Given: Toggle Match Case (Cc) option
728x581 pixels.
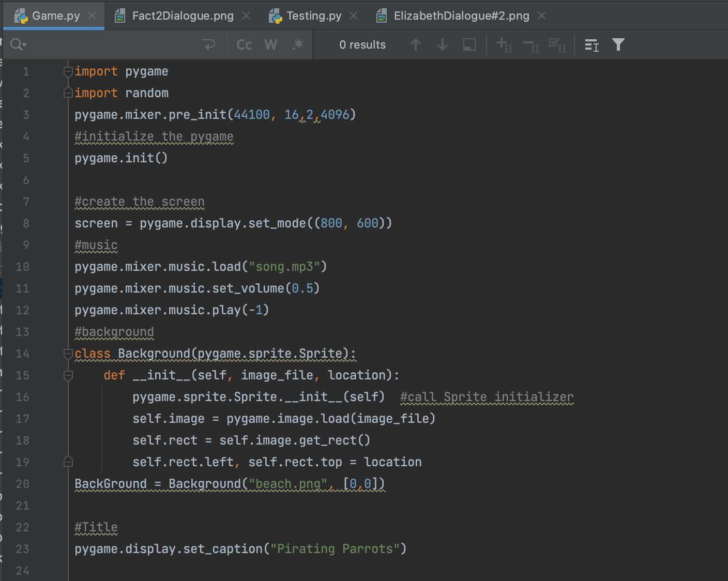Looking at the screenshot, I should tap(244, 45).
